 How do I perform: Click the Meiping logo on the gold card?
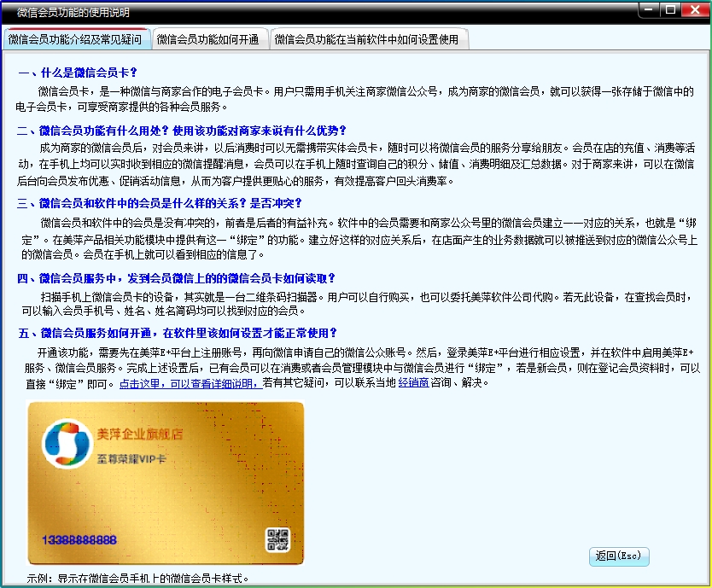65,444
